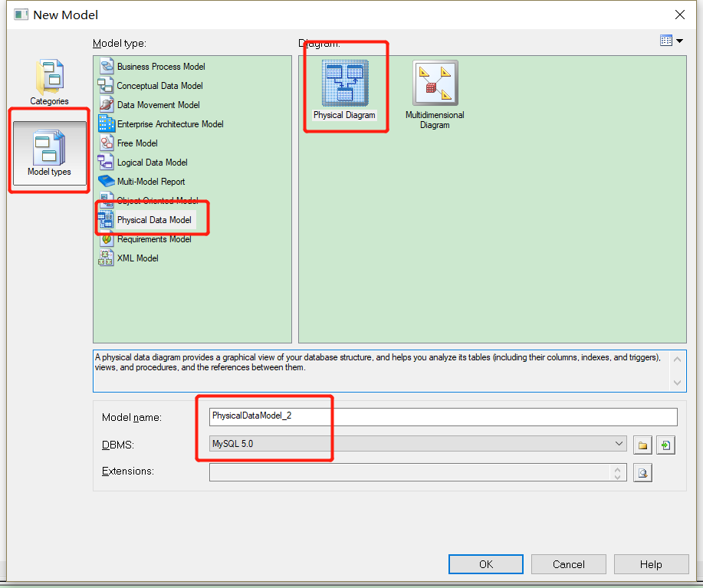Select 'Logical Data Model' text row
The height and width of the screenshot is (588, 703).
coord(152,163)
